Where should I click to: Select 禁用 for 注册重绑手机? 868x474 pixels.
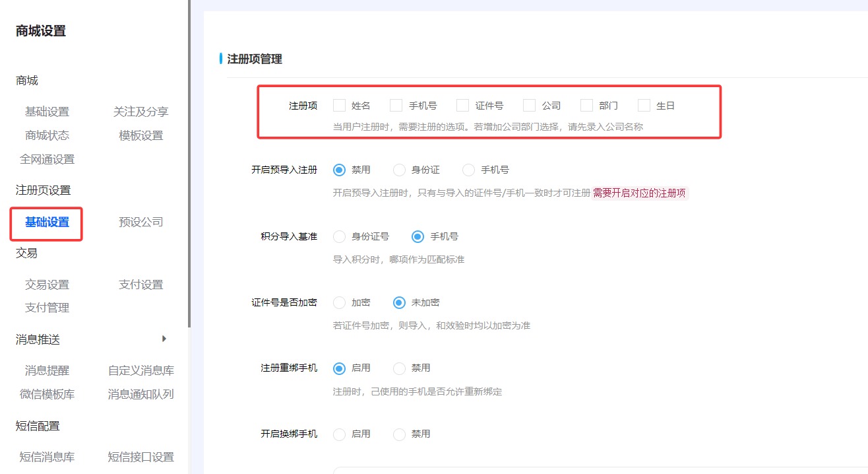tap(400, 368)
